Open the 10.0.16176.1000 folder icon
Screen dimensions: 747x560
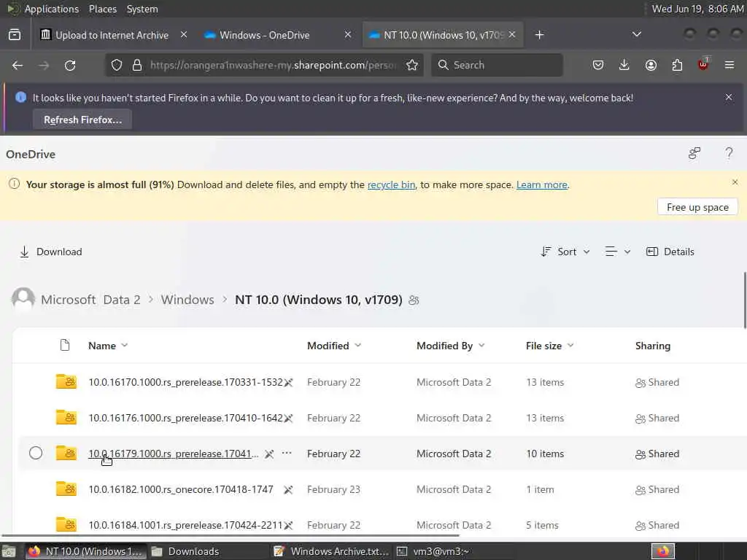[66, 417]
